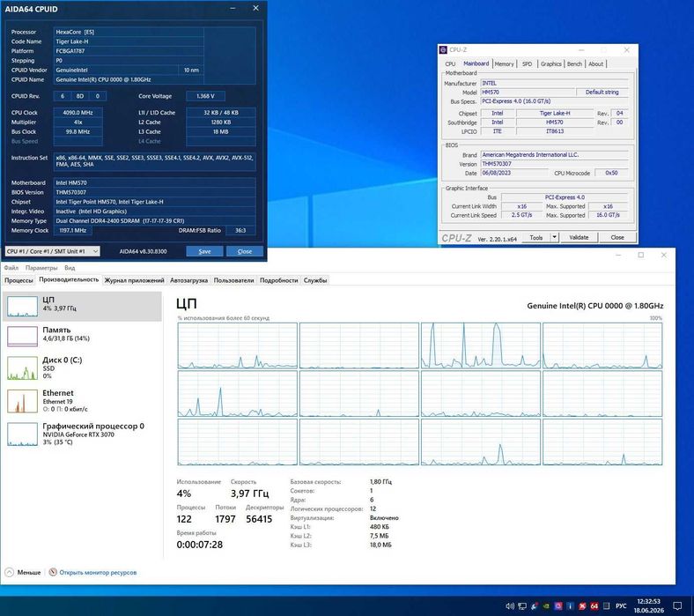The width and height of the screenshot is (694, 616).
Task: Click the Tools button in CPU-Z
Action: pos(536,237)
